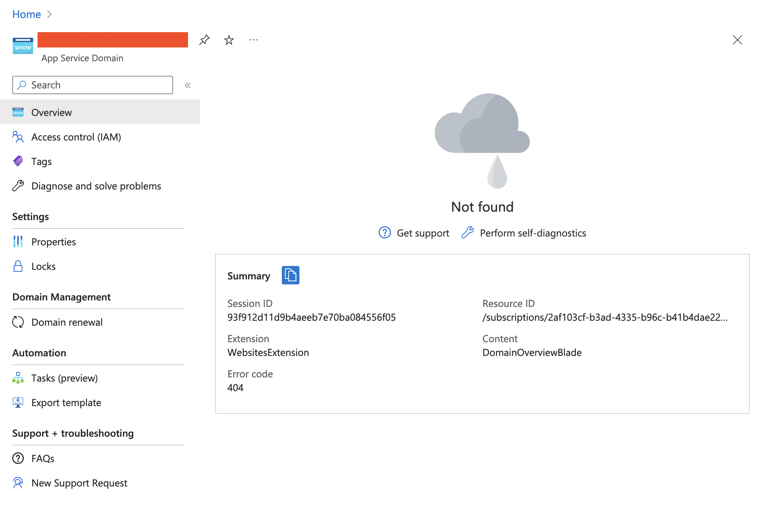Click the New Support Request person icon
762x532 pixels.
click(x=18, y=483)
